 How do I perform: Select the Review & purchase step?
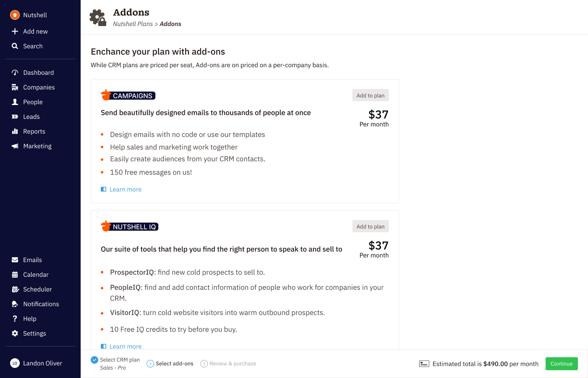pyautogui.click(x=228, y=364)
